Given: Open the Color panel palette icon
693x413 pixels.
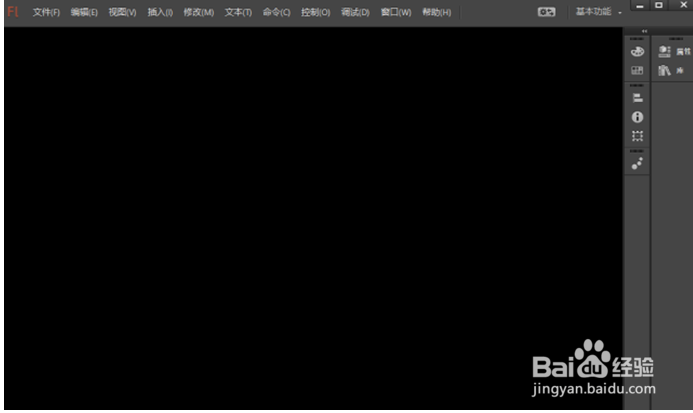Looking at the screenshot, I should tap(637, 52).
